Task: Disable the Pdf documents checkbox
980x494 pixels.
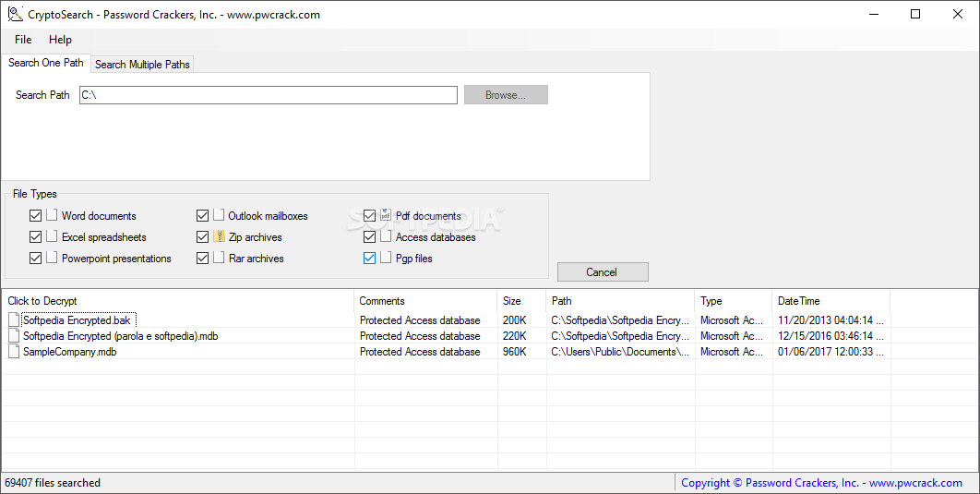Action: [x=369, y=216]
